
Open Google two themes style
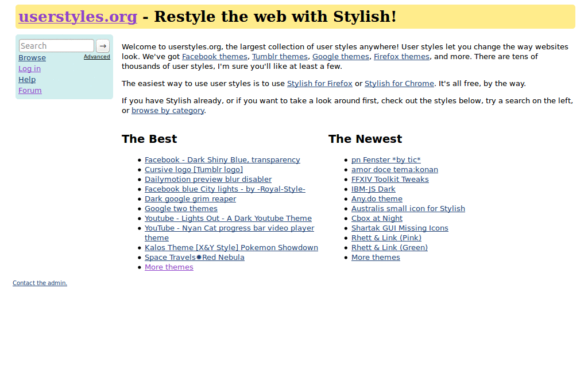(x=181, y=209)
